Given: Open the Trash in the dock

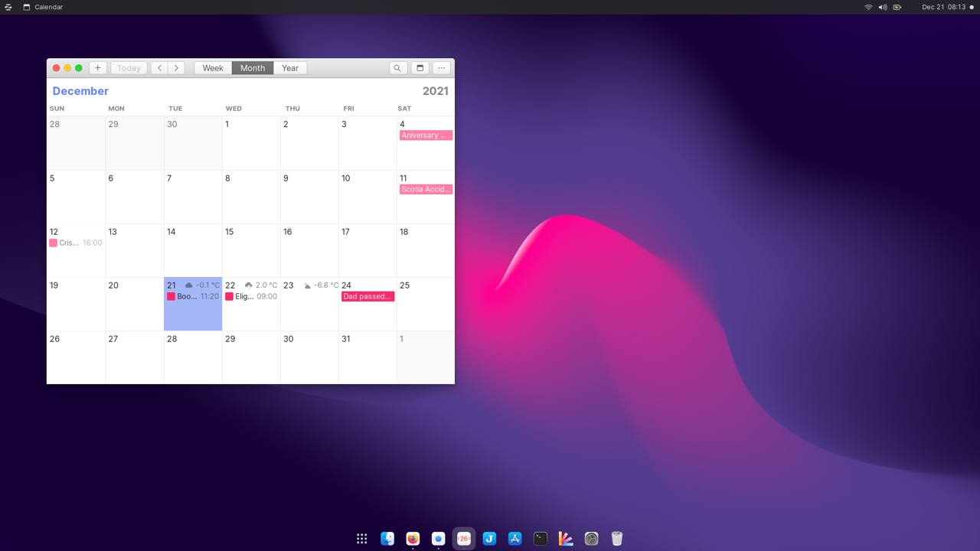Looking at the screenshot, I should tap(617, 539).
